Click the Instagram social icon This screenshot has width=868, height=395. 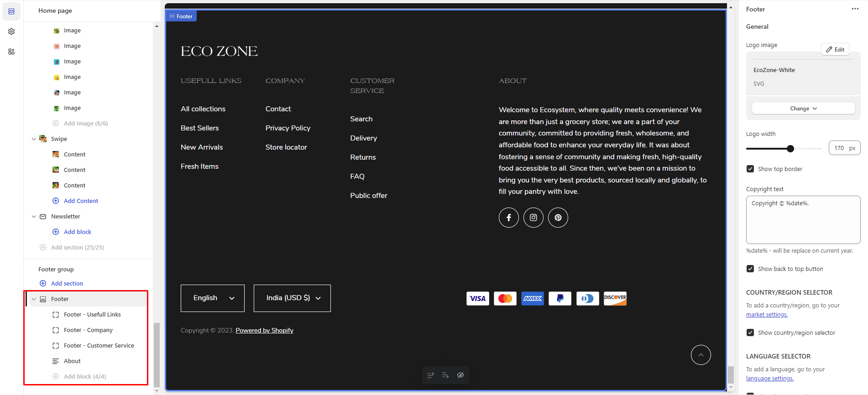(x=533, y=218)
